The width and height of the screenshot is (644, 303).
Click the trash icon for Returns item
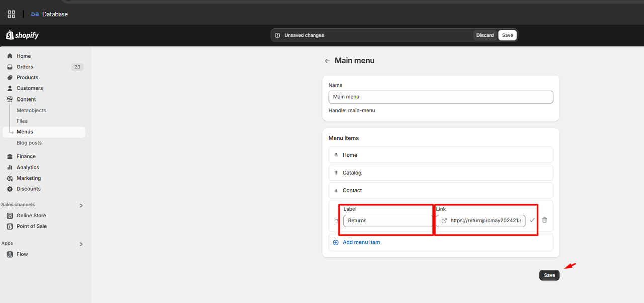click(x=544, y=220)
